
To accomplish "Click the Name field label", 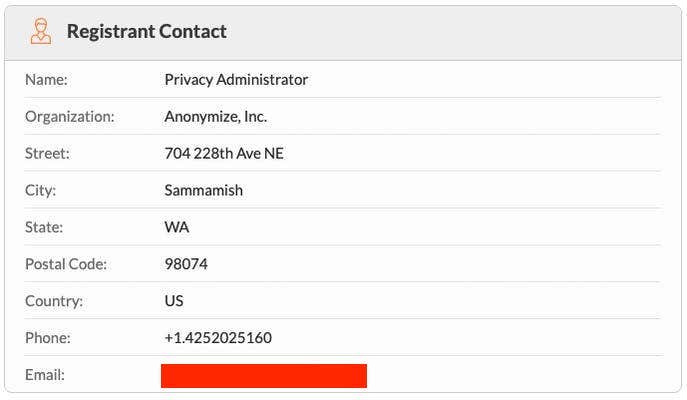I will pos(46,79).
